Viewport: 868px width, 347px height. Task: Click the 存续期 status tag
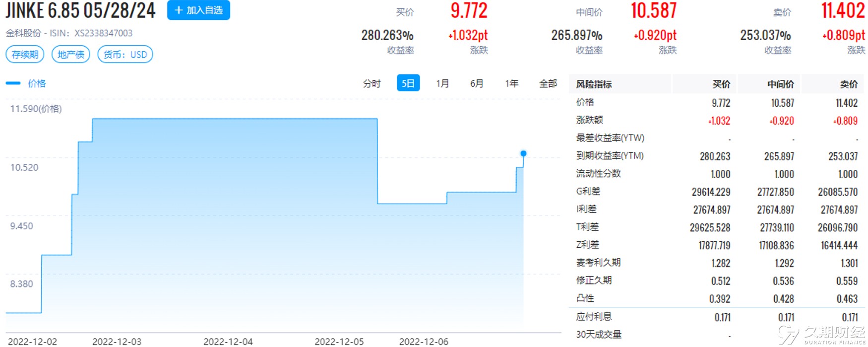click(x=25, y=55)
